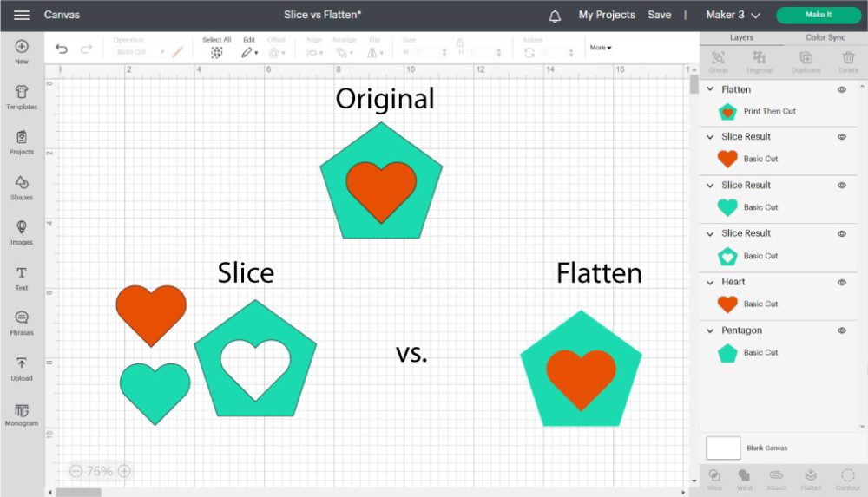868x497 pixels.
Task: Collapse the Pentagon layer group
Action: [710, 330]
